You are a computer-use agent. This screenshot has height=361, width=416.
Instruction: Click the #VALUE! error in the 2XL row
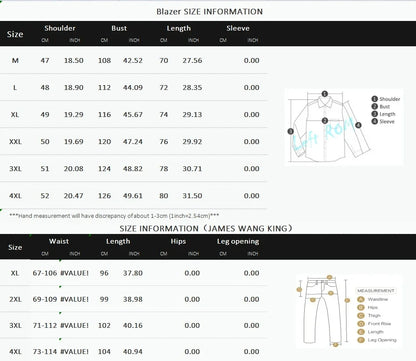click(x=74, y=299)
